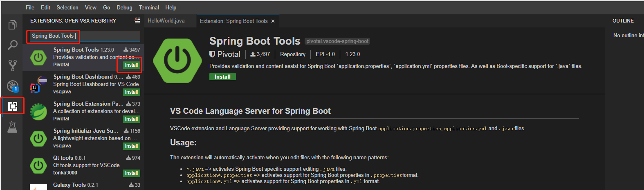The width and height of the screenshot is (644, 190).
Task: Open the Edit menu
Action: (x=45, y=7)
